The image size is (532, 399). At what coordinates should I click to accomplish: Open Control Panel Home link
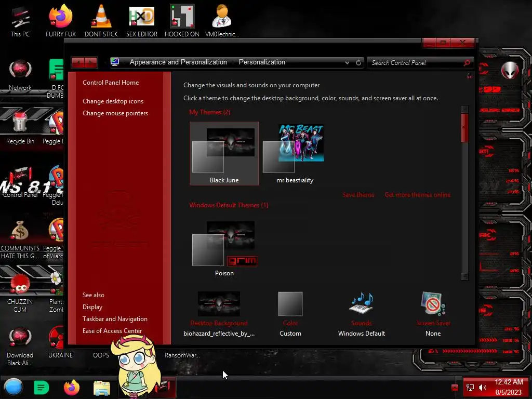[111, 83]
